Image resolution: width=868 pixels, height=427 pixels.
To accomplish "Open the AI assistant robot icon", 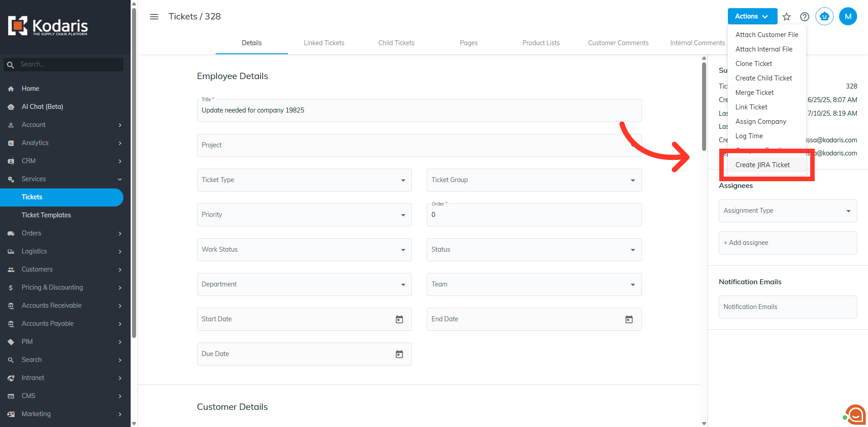I will point(825,16).
